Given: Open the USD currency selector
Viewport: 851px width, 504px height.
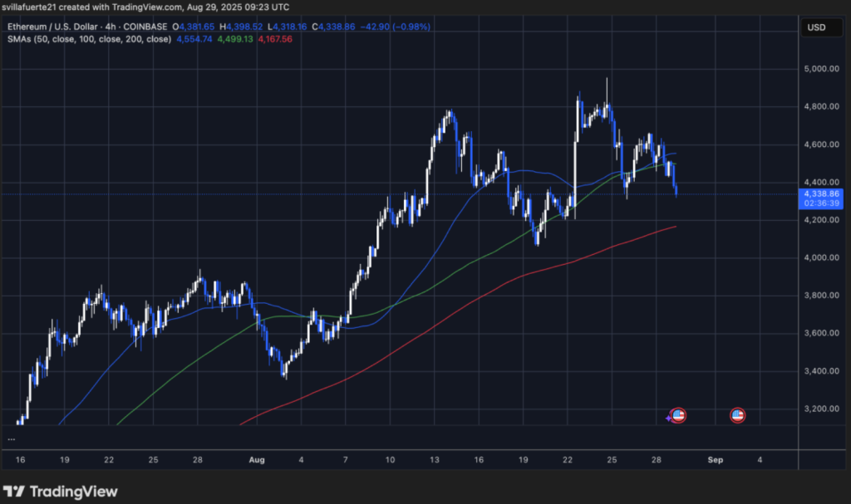Looking at the screenshot, I should point(814,28).
